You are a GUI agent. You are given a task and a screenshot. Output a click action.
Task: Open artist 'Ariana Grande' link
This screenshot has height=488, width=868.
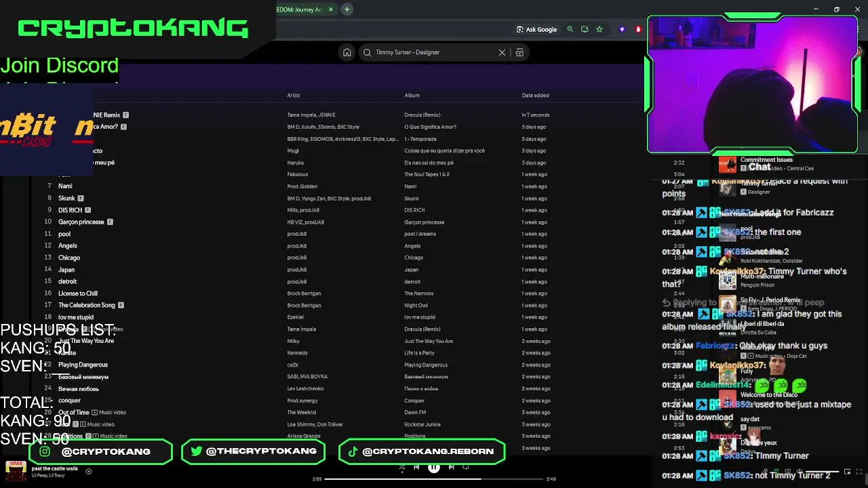click(x=304, y=436)
